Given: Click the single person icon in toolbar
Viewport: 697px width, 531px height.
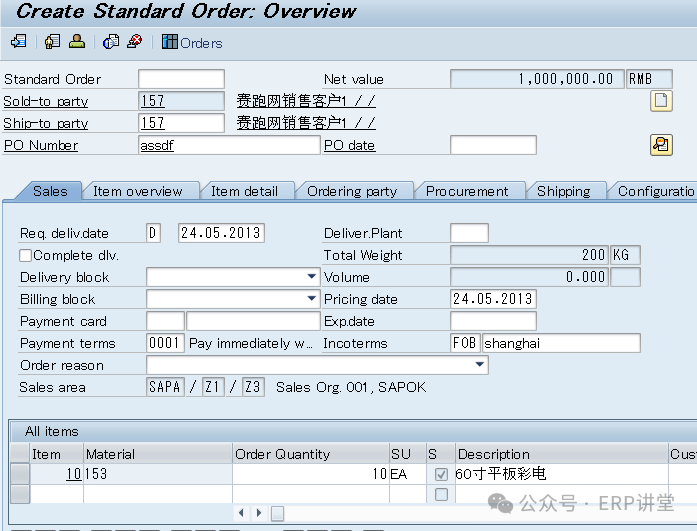Looking at the screenshot, I should pos(76,42).
